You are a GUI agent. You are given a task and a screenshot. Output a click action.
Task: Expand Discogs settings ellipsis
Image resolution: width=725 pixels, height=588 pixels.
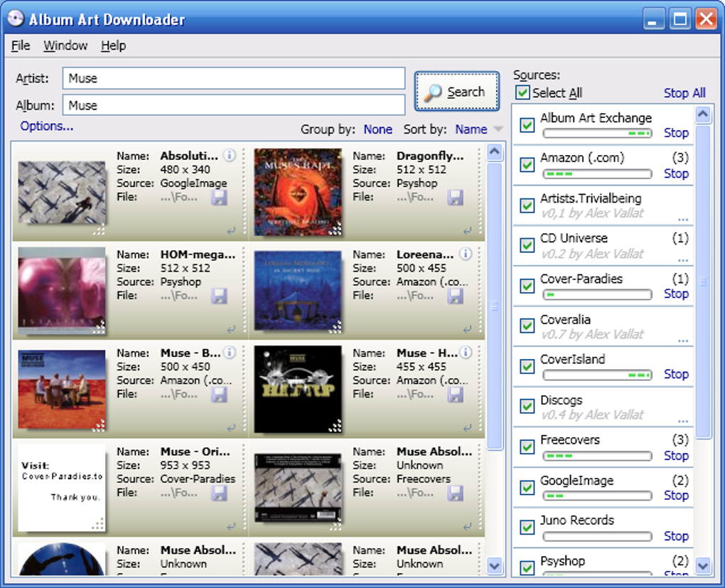click(x=683, y=421)
